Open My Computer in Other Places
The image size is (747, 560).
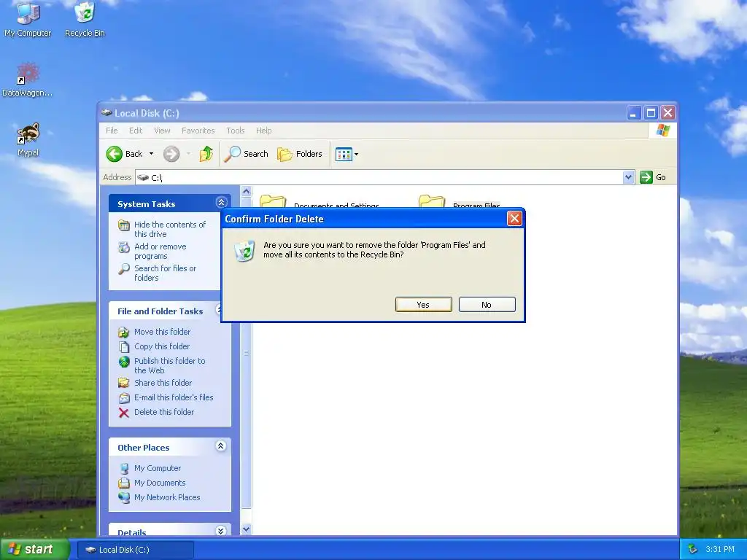pos(158,468)
